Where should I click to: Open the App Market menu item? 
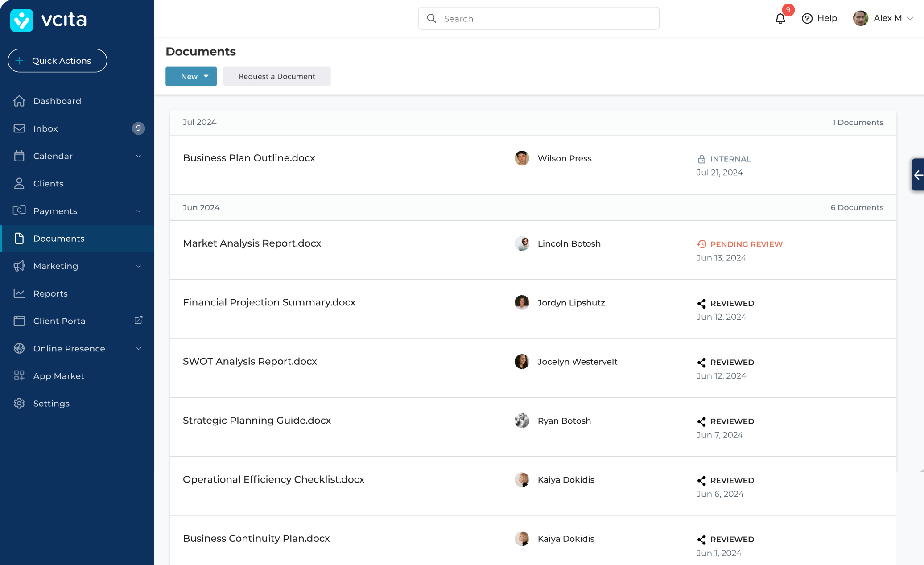(58, 376)
